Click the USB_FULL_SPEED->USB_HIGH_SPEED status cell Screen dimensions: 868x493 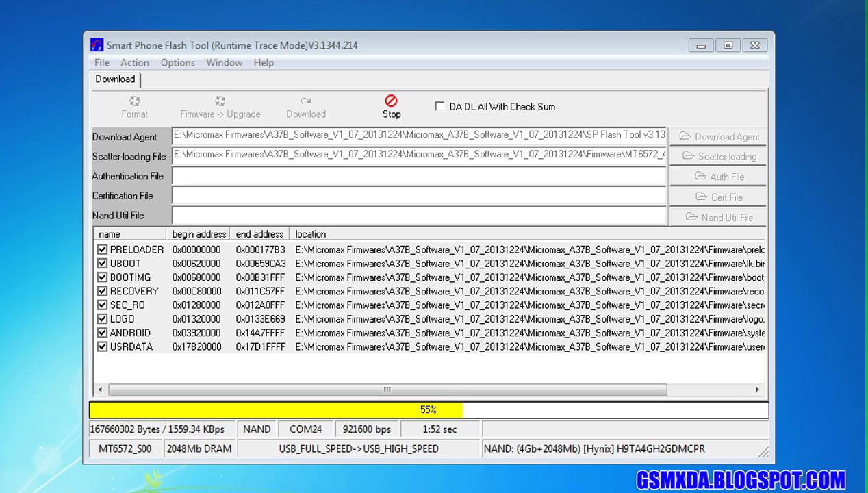pos(359,449)
